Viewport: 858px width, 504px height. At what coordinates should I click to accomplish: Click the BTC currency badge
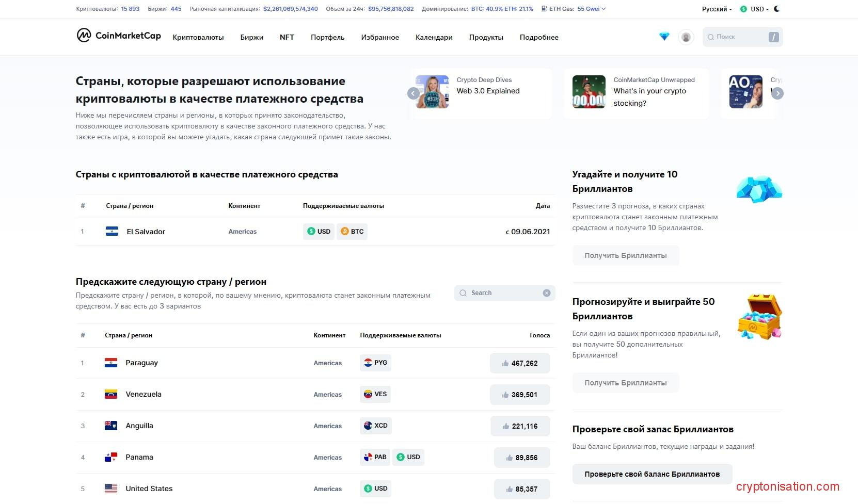tap(352, 232)
